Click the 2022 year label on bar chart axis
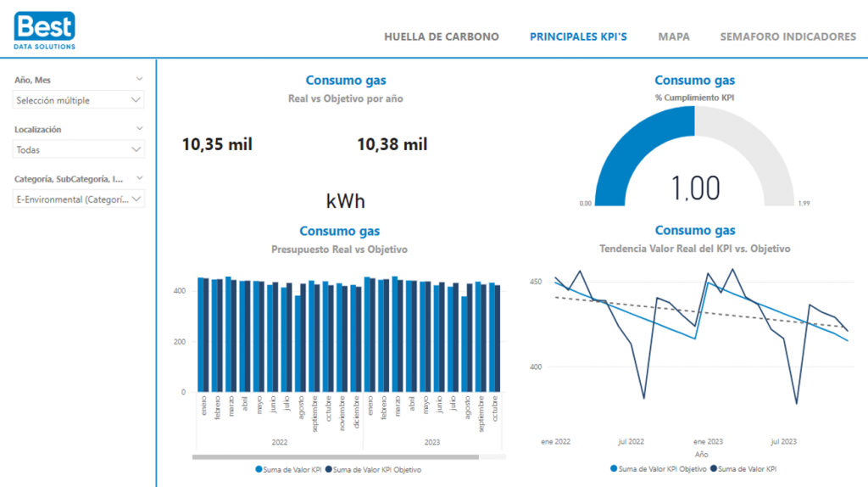Screen dimensions: 868x487 (x=280, y=442)
